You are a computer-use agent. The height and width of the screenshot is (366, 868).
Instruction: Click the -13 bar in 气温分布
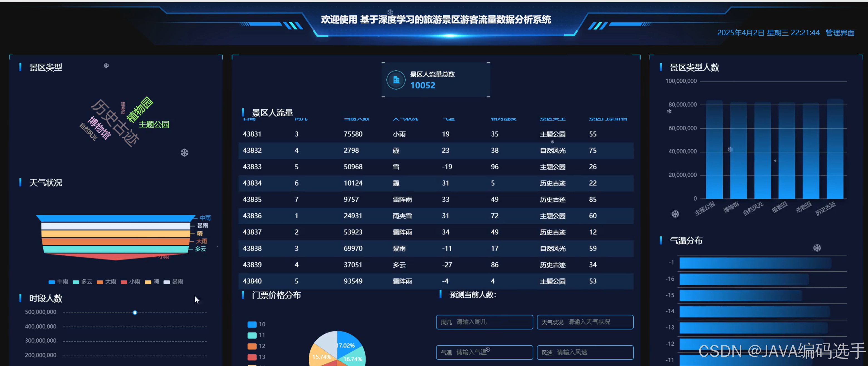[754, 328]
